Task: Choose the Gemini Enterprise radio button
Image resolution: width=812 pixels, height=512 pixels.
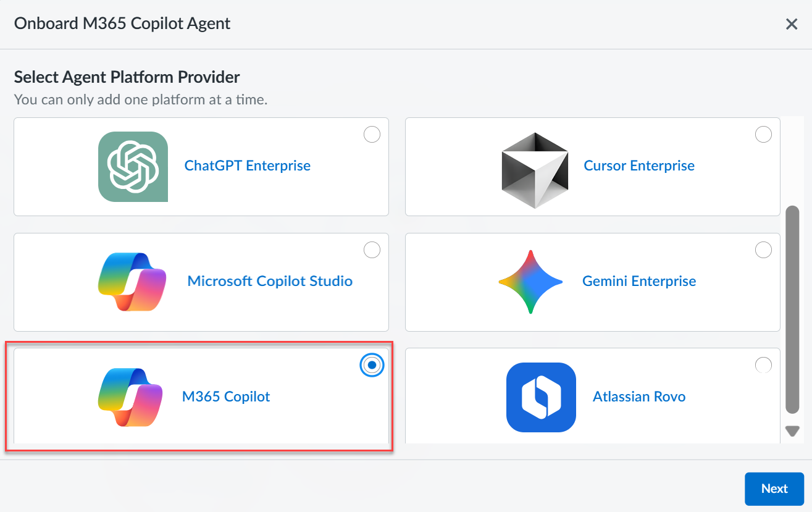Action: pyautogui.click(x=764, y=250)
